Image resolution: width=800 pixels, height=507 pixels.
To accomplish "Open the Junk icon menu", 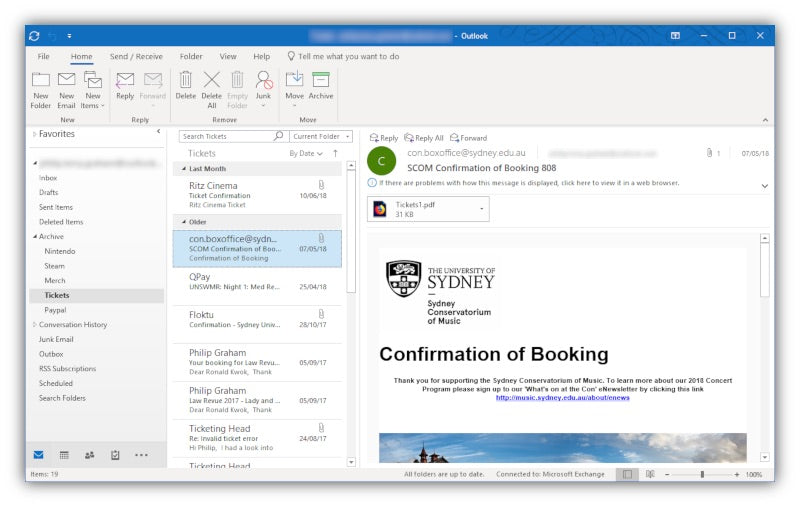I will (x=263, y=86).
